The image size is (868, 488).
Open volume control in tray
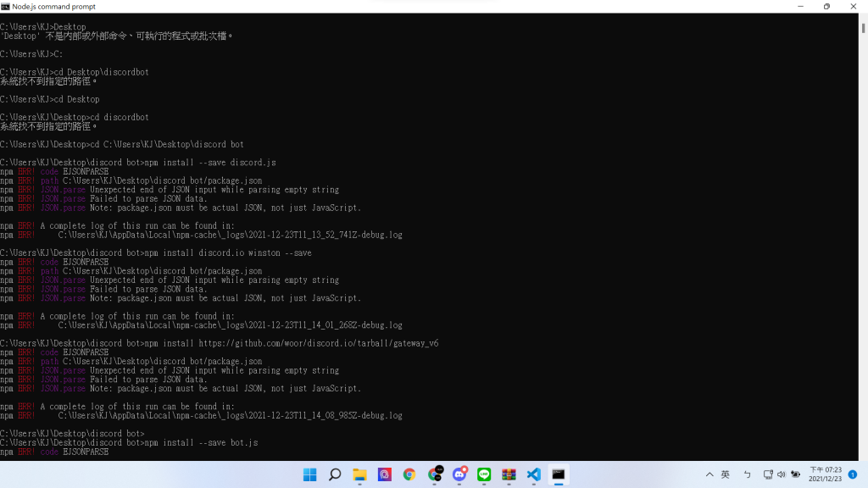781,474
